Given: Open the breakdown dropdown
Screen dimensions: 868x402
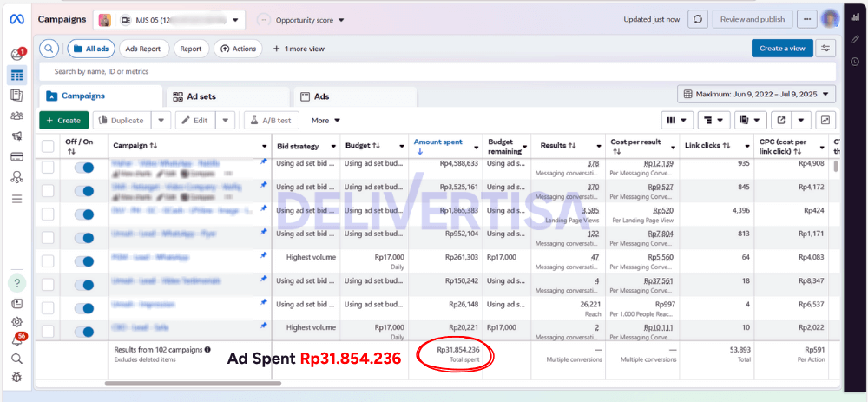Looking at the screenshot, I should coord(714,120).
